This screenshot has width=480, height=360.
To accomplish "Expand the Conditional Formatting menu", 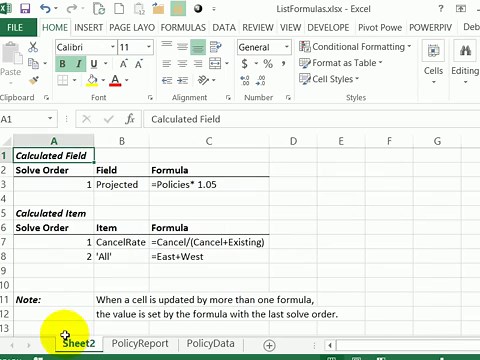I will [355, 47].
